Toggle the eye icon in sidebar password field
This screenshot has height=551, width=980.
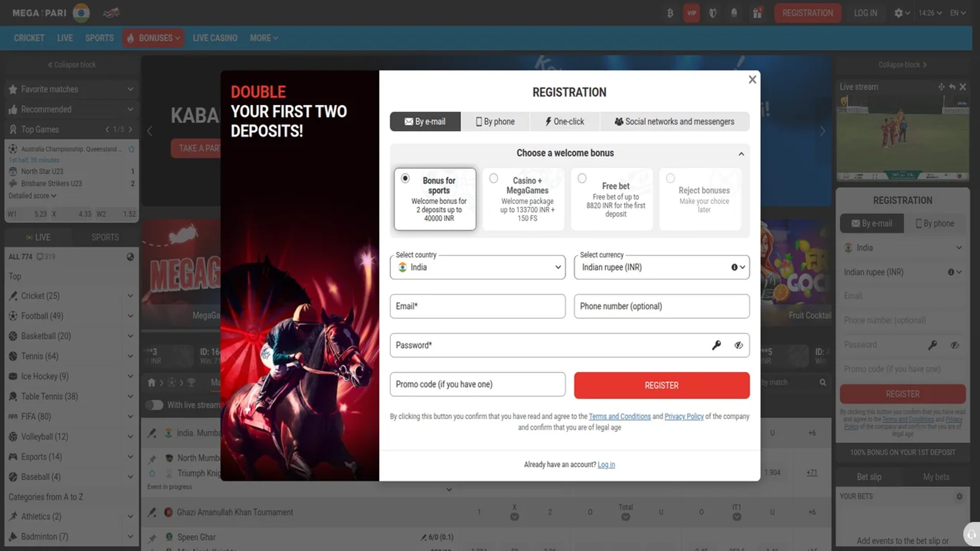tap(955, 345)
